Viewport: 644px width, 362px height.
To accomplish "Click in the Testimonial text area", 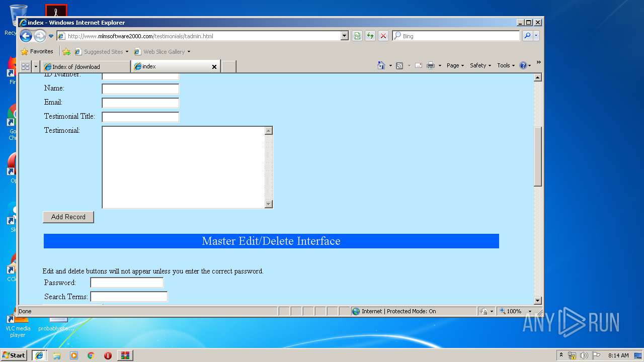I will coord(183,167).
